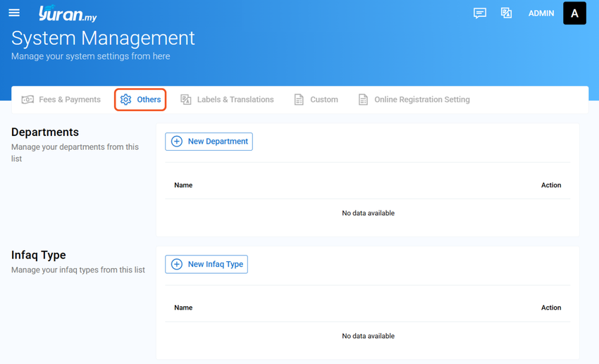Screen dimensions: 599x364
Task: Click the New Department button
Action: (x=209, y=142)
